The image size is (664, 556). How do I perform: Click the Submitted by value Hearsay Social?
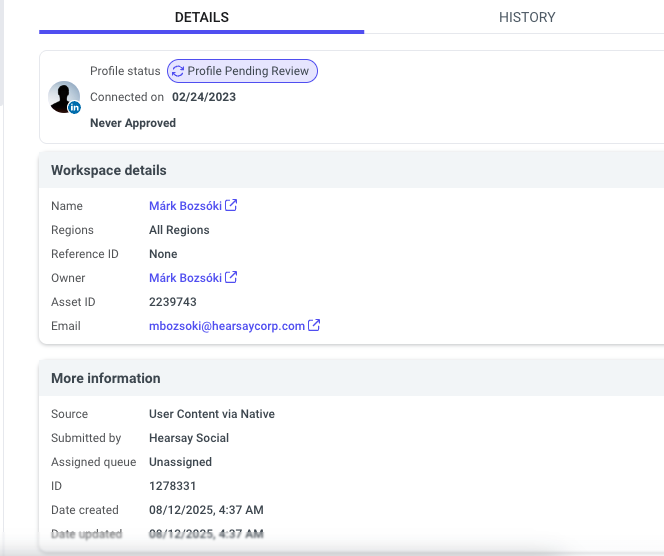[x=189, y=438]
